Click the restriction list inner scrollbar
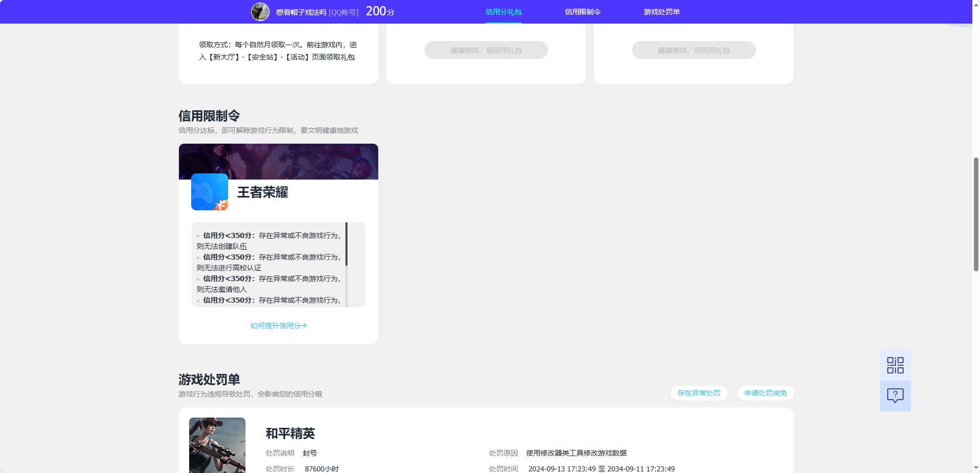This screenshot has height=473, width=980. pyautogui.click(x=346, y=244)
